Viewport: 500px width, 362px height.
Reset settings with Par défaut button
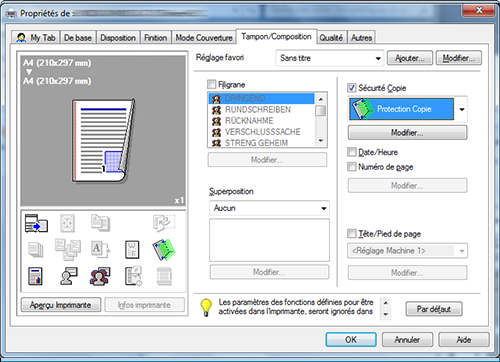(434, 309)
